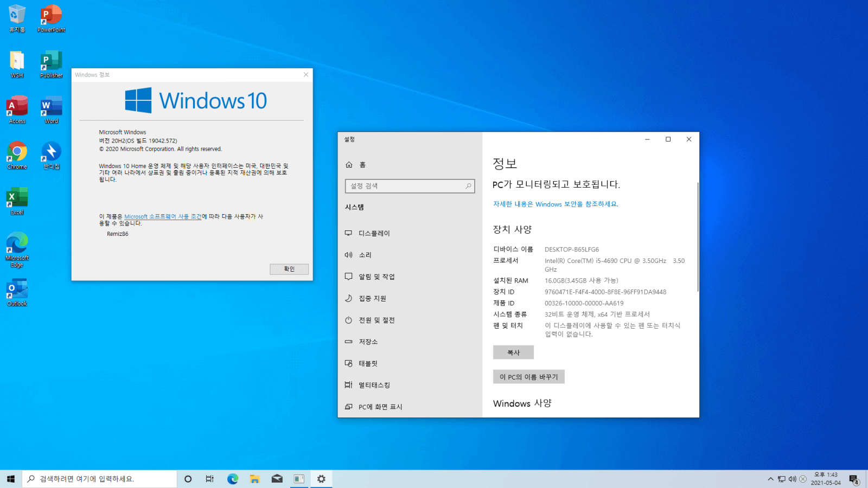Select the winver window taskbar button

tap(299, 479)
